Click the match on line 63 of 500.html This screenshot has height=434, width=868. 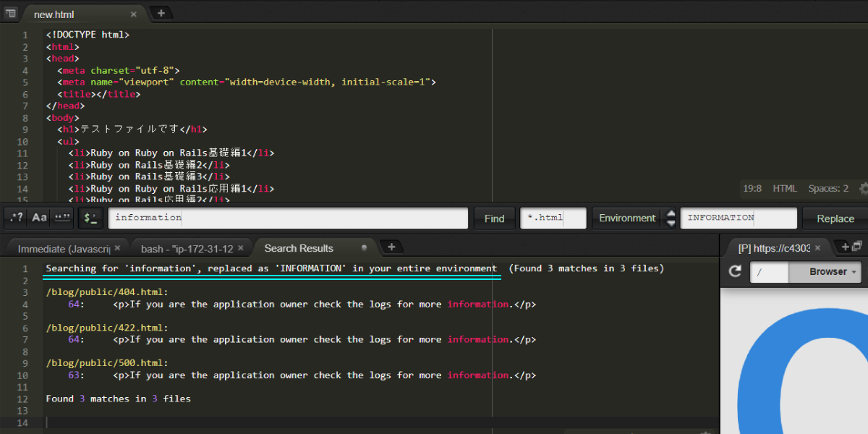[x=478, y=375]
